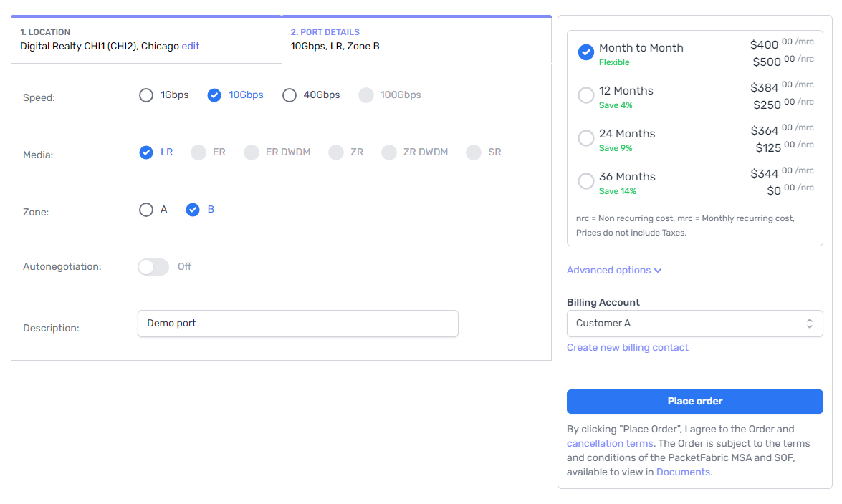The height and width of the screenshot is (504, 842).
Task: Switch to the Port Details tab
Action: [416, 39]
